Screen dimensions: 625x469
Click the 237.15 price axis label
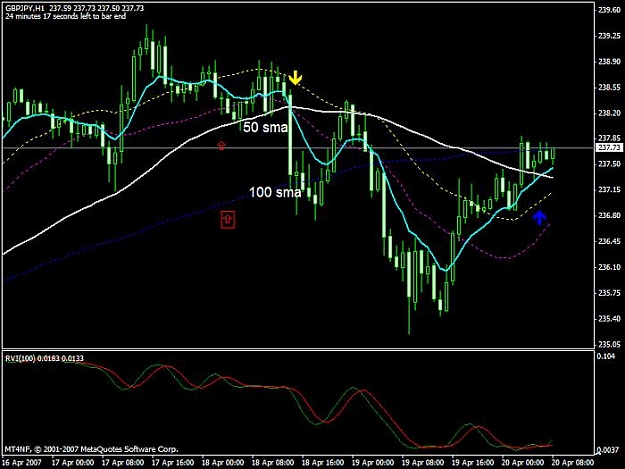click(609, 190)
